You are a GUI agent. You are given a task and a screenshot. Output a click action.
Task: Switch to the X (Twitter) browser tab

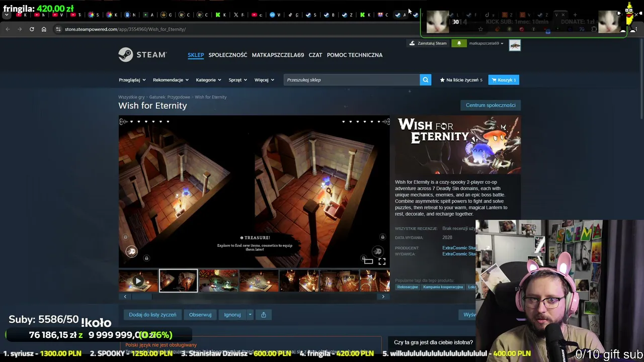pyautogui.click(x=238, y=15)
